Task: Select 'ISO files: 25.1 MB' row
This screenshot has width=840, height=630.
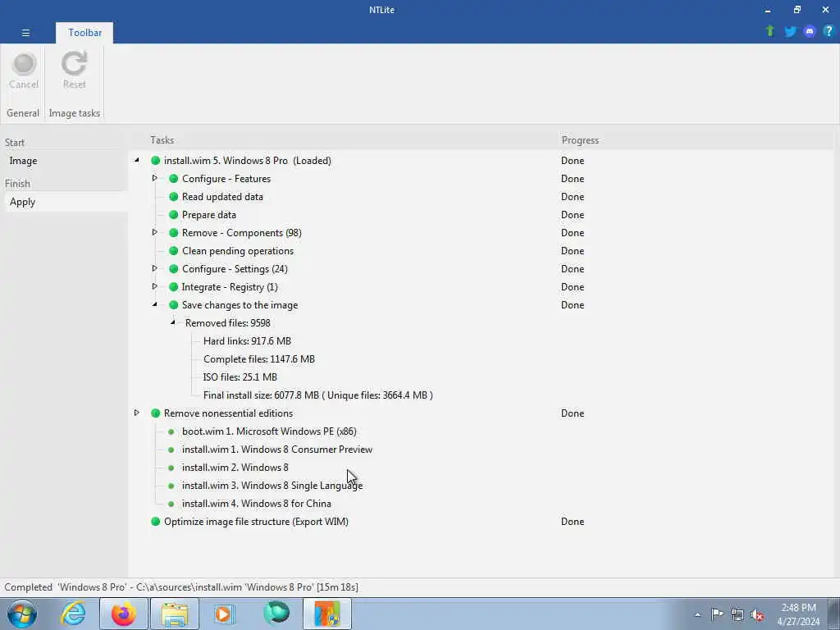Action: (240, 377)
